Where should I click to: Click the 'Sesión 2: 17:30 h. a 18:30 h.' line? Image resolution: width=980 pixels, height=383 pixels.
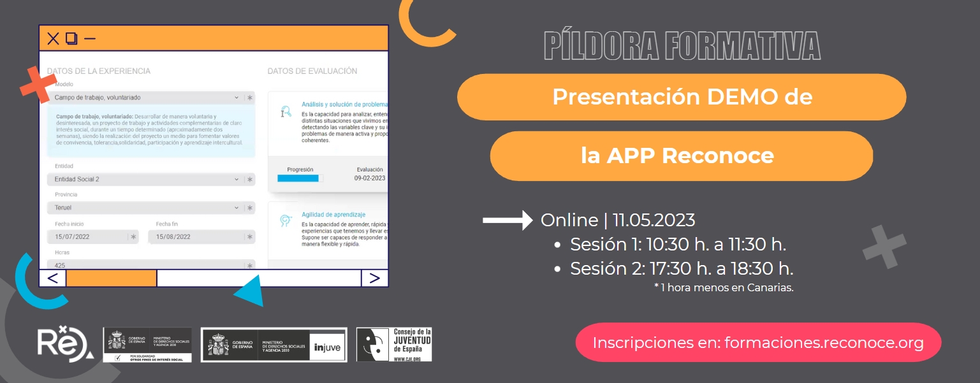click(x=682, y=269)
